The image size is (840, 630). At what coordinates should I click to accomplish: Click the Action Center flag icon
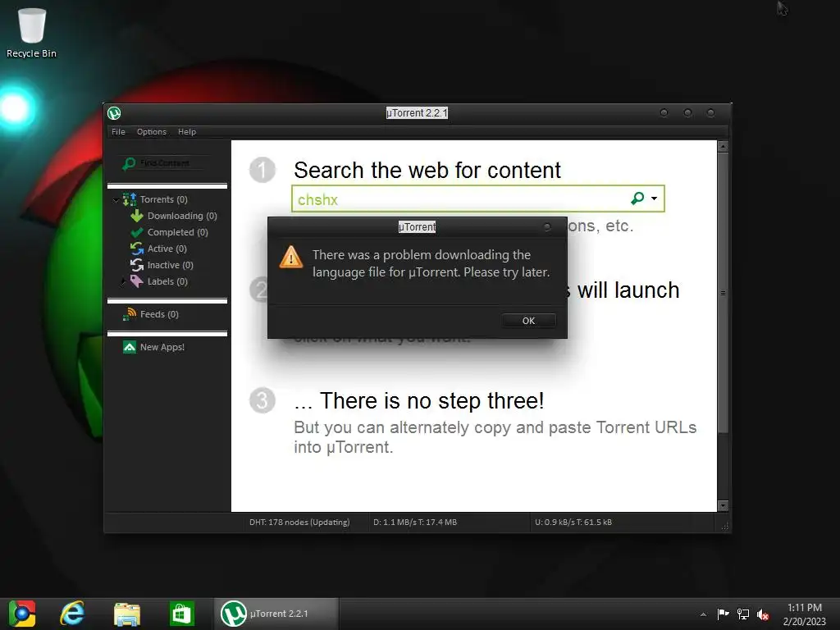723,614
